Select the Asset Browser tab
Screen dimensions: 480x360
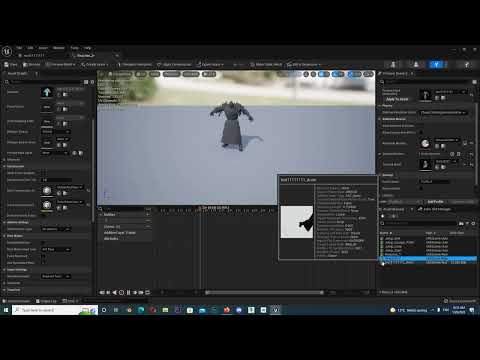394,209
